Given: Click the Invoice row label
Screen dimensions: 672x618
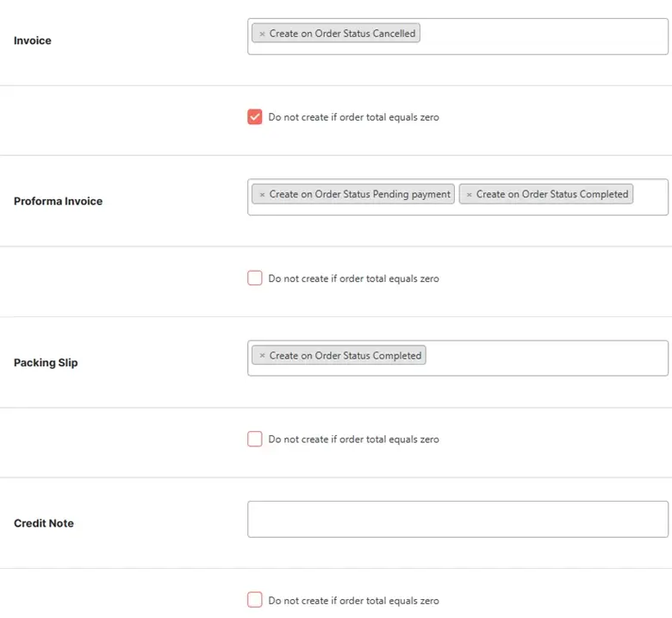Looking at the screenshot, I should coord(33,41).
